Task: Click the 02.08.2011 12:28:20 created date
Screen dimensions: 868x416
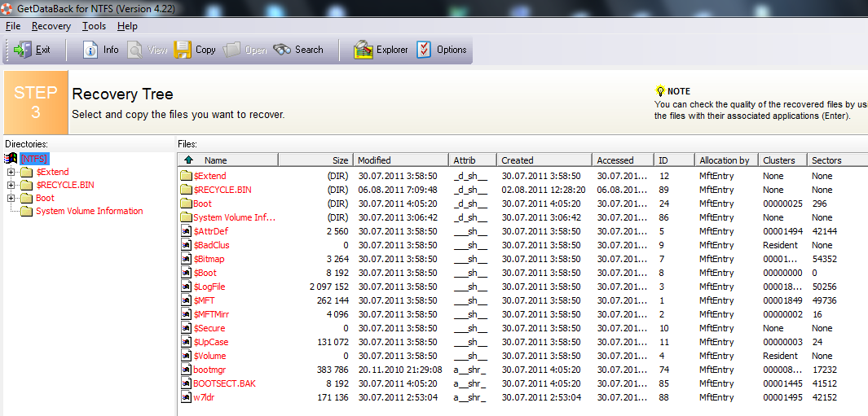Action: 544,190
